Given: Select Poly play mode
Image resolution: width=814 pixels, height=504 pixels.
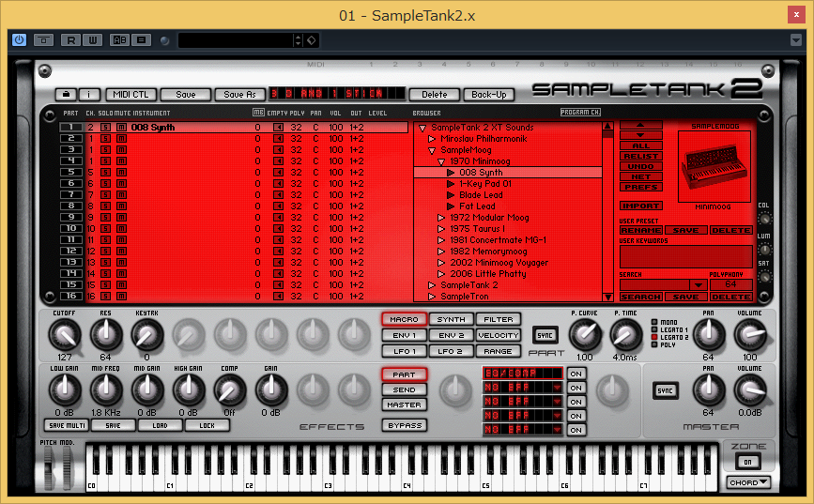Looking at the screenshot, I should 654,344.
